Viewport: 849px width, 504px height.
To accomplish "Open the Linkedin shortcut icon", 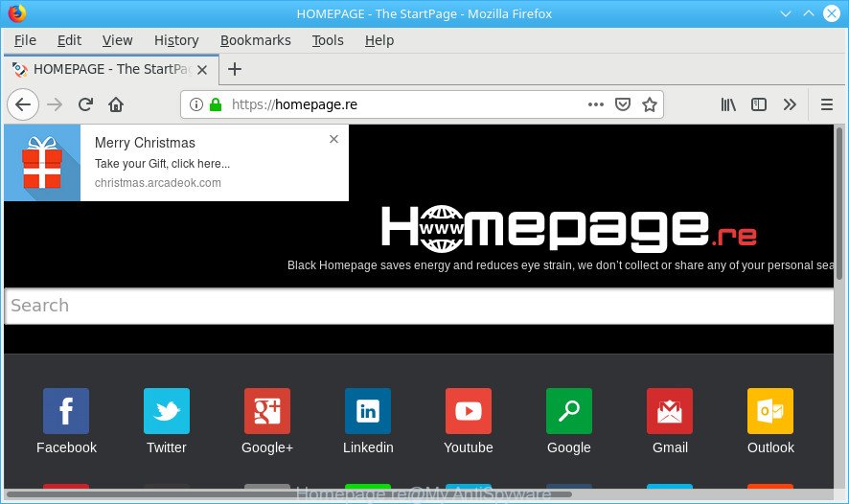I will (x=368, y=411).
